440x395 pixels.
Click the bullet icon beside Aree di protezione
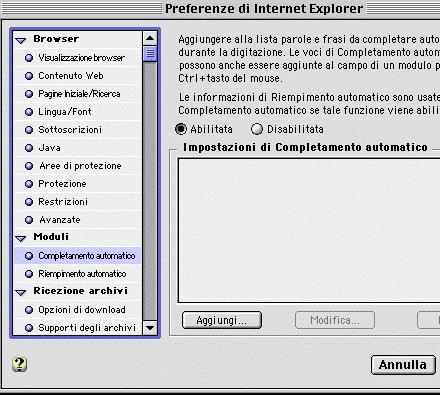(29, 166)
